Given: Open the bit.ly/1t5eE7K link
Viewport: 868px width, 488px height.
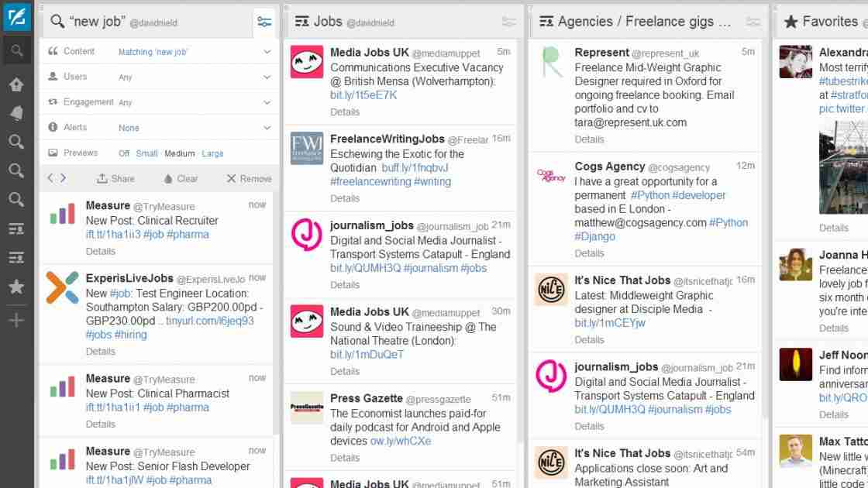Looking at the screenshot, I should (363, 95).
